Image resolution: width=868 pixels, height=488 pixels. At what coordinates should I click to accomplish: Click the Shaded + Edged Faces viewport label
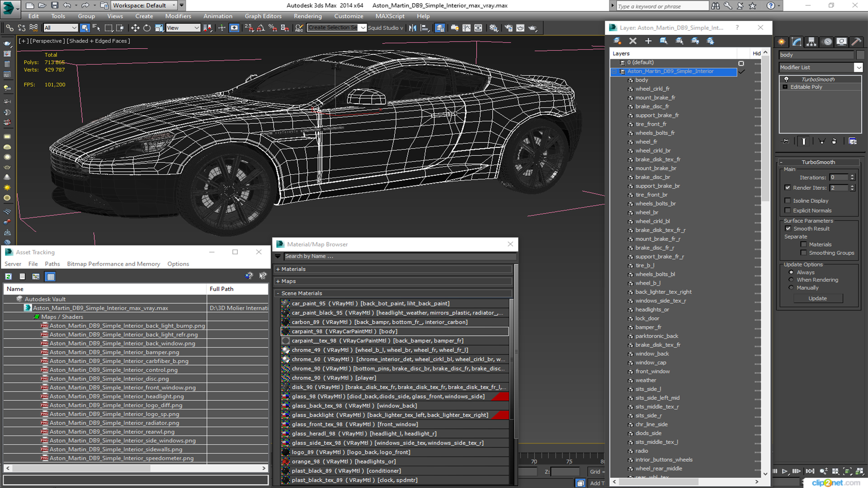[x=99, y=41]
